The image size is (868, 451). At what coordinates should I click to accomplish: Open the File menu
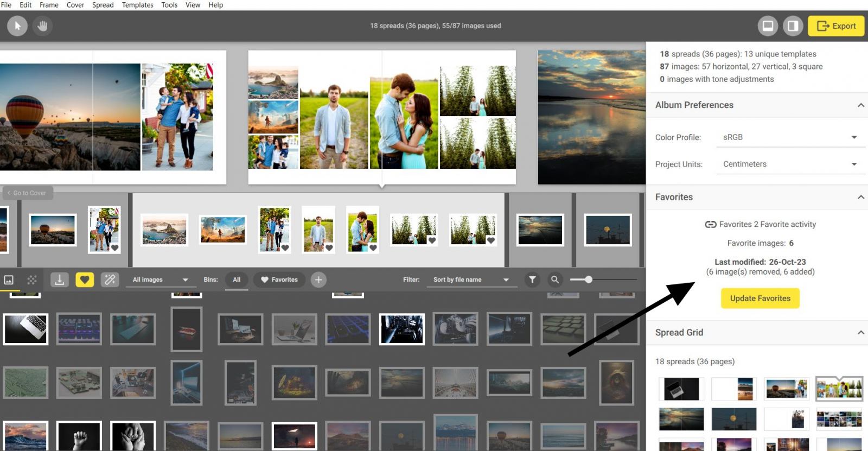(7, 5)
